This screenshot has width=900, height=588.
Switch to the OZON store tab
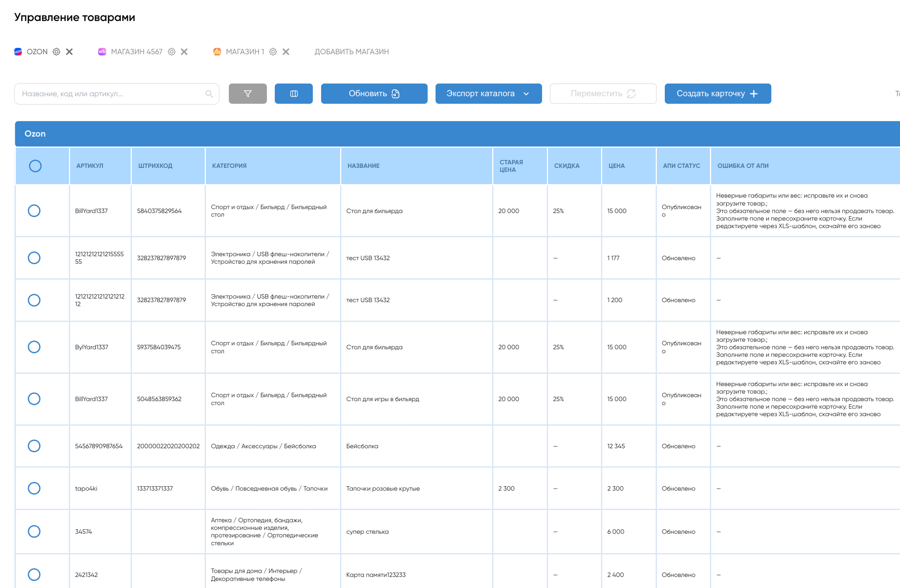click(x=37, y=52)
